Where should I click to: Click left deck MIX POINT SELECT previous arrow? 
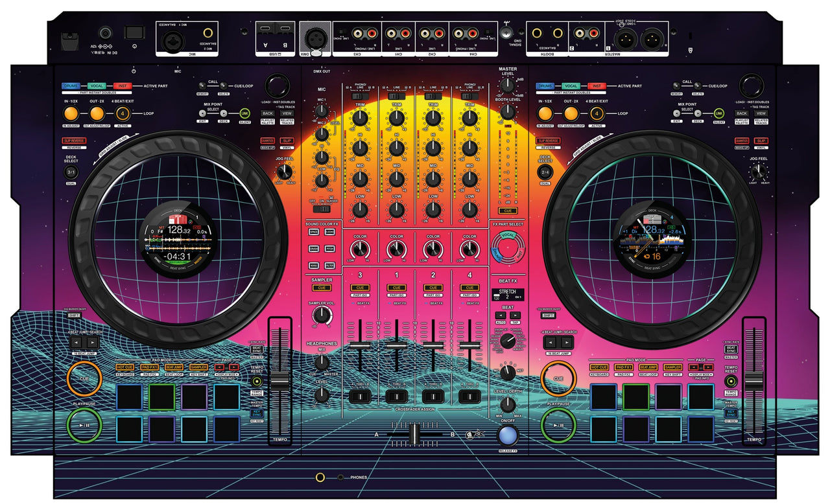pos(203,113)
